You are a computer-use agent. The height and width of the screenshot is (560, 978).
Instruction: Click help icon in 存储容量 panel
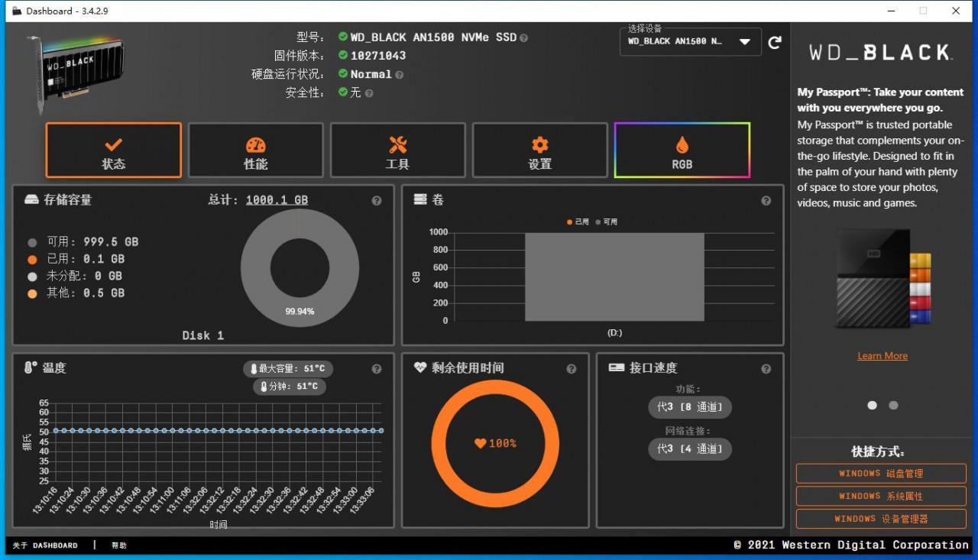(377, 201)
